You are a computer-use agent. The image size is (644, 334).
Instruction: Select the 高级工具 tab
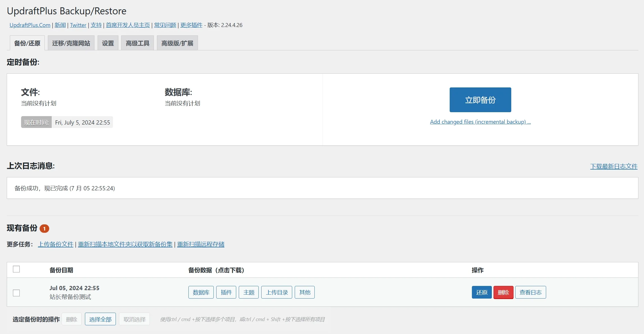pyautogui.click(x=137, y=43)
